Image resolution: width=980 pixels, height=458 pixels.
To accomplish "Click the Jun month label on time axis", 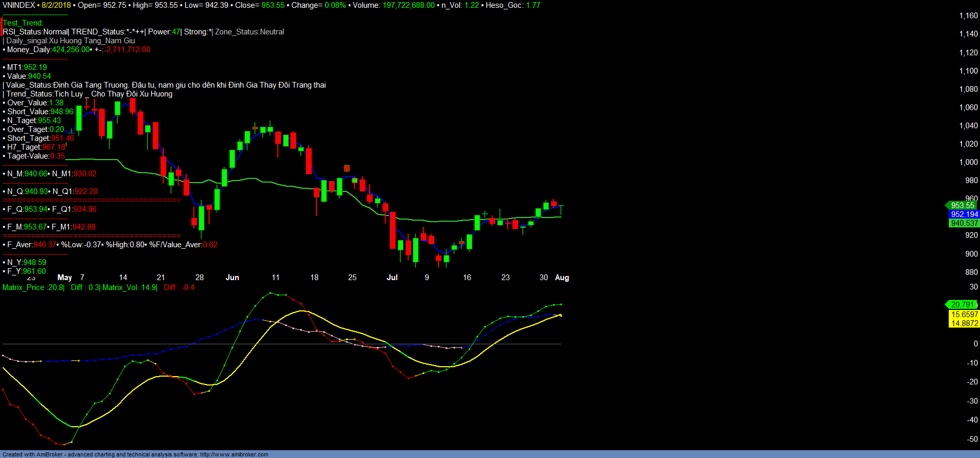I will (232, 278).
